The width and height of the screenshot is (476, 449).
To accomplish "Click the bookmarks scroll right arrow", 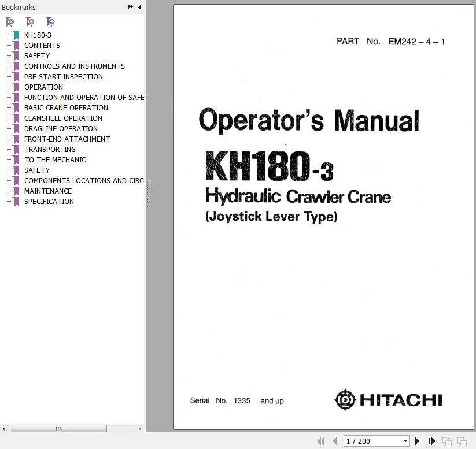I will [141, 429].
